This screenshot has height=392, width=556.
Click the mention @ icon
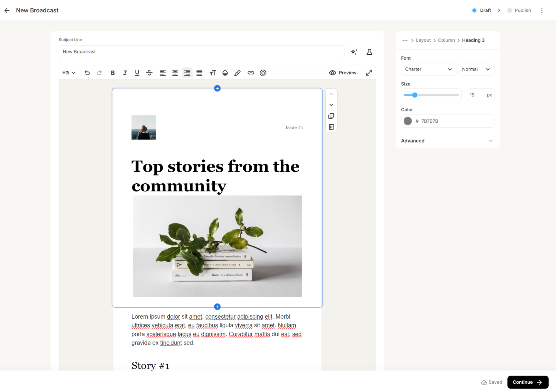(x=263, y=73)
